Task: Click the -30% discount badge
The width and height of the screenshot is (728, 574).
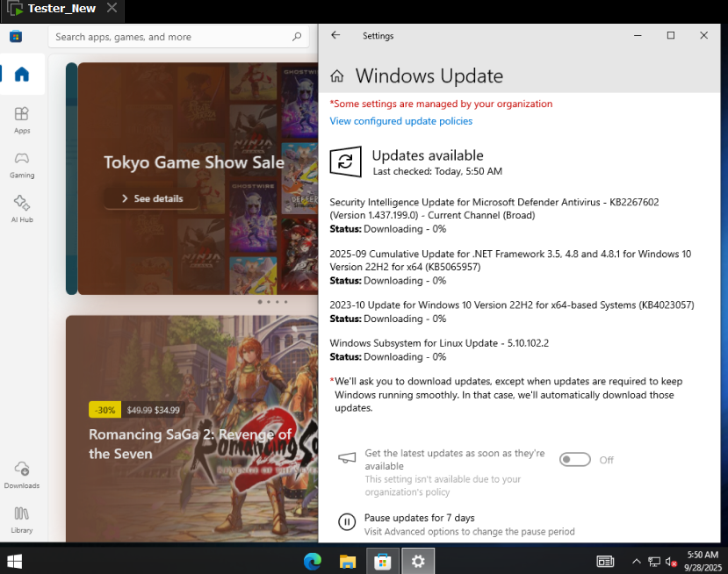Action: (105, 410)
